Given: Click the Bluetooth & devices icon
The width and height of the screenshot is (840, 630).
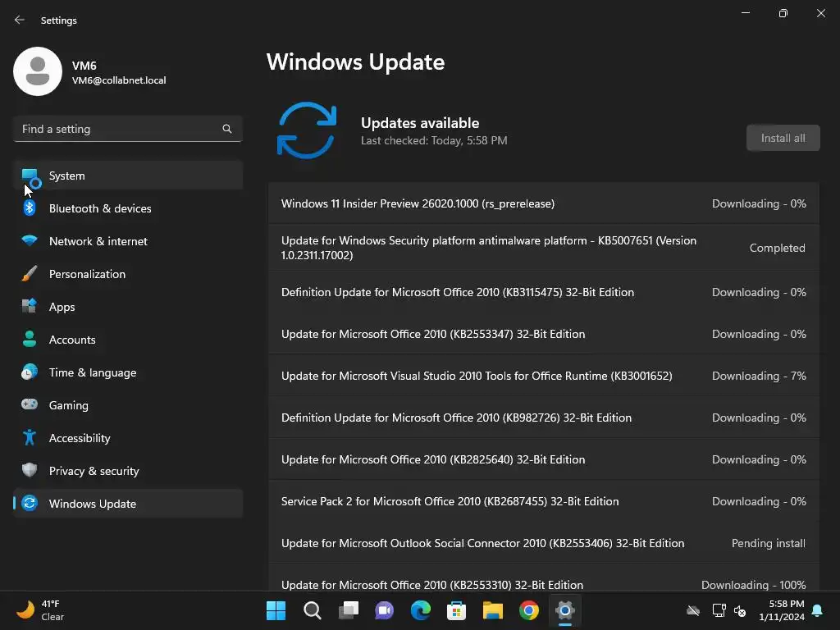Looking at the screenshot, I should (x=30, y=208).
